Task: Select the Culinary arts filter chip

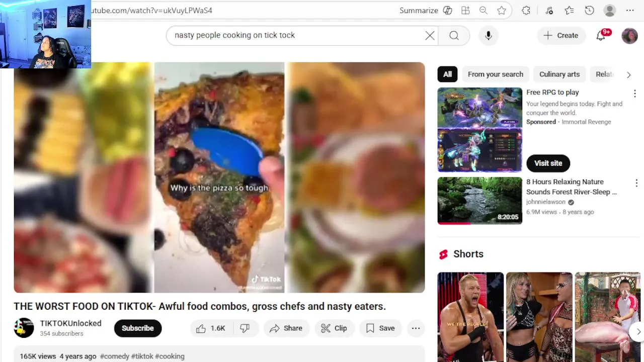Action: (x=559, y=74)
